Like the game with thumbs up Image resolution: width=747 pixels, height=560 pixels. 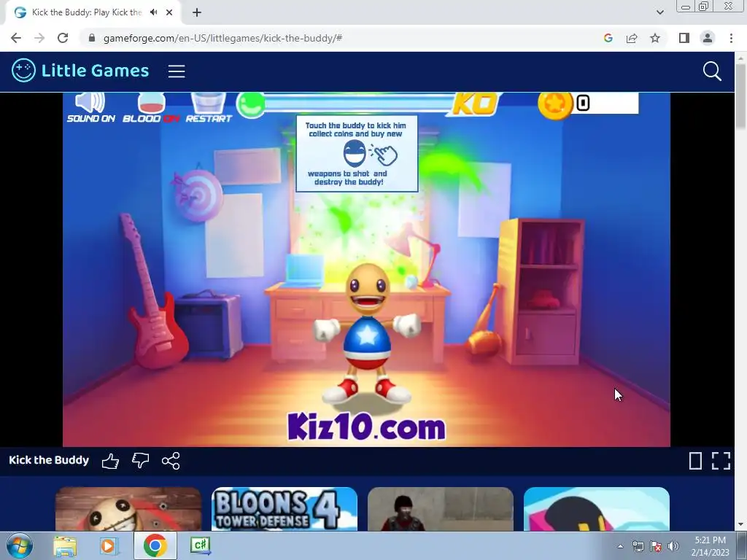click(x=111, y=461)
